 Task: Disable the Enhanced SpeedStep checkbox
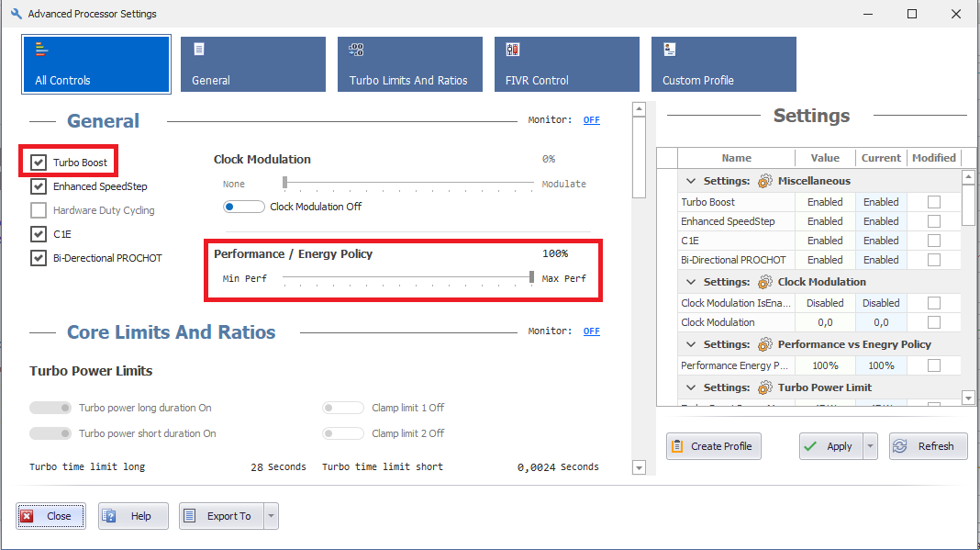click(x=39, y=186)
